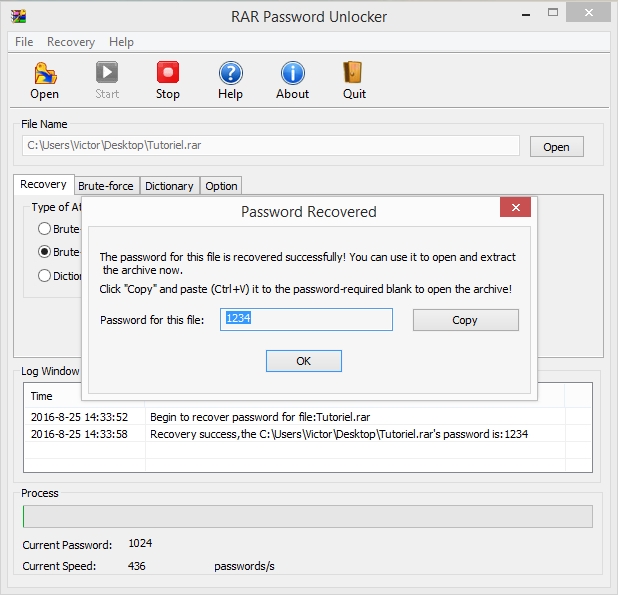This screenshot has width=618, height=595.
Task: Switch to the Option tab
Action: 221,186
